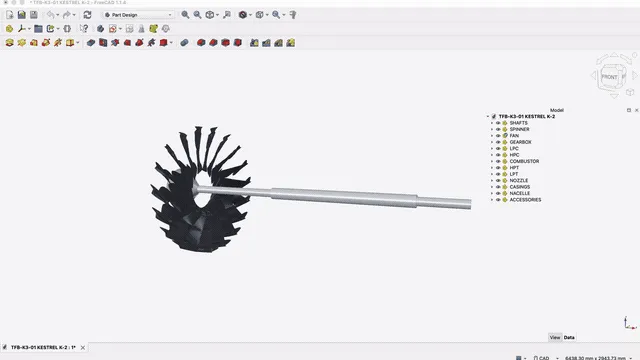Viewport: 640px width, 360px height.
Task: Expand the LPT tree node
Action: tap(492, 174)
